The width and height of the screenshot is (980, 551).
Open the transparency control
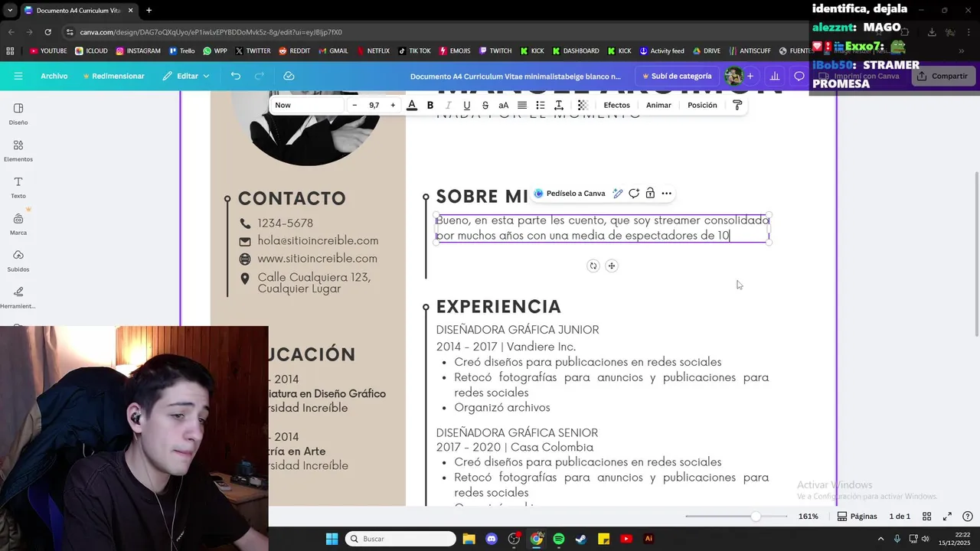[583, 105]
